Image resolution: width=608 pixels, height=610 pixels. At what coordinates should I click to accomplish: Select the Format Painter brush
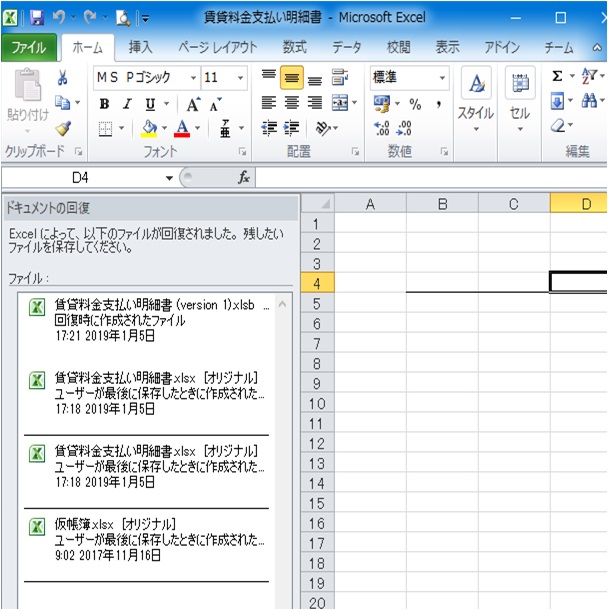[63, 128]
